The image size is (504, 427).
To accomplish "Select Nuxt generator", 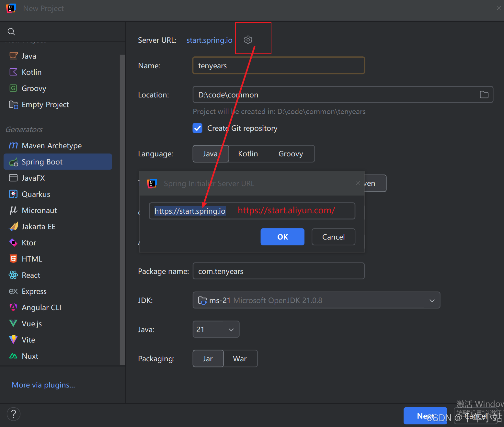I will (58, 356).
